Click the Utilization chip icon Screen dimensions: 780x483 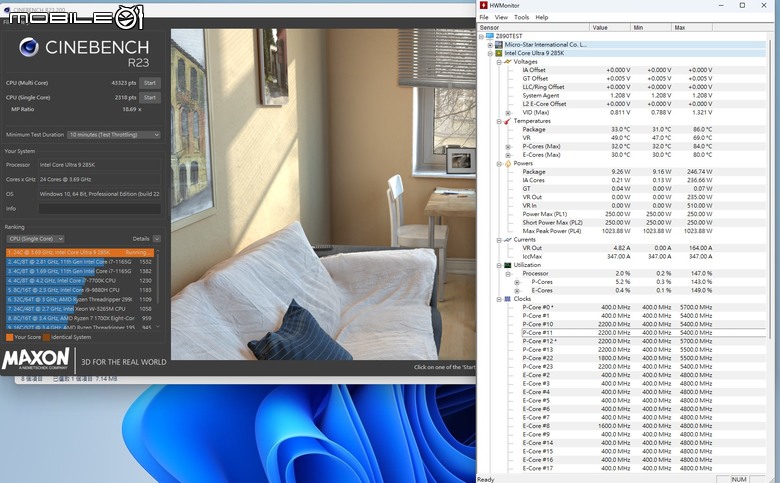coord(507,265)
